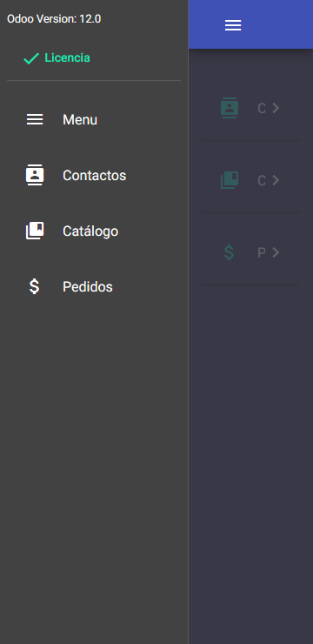Click the Catálogo bookmark icon in drawer
Image resolution: width=313 pixels, height=644 pixels.
point(35,231)
